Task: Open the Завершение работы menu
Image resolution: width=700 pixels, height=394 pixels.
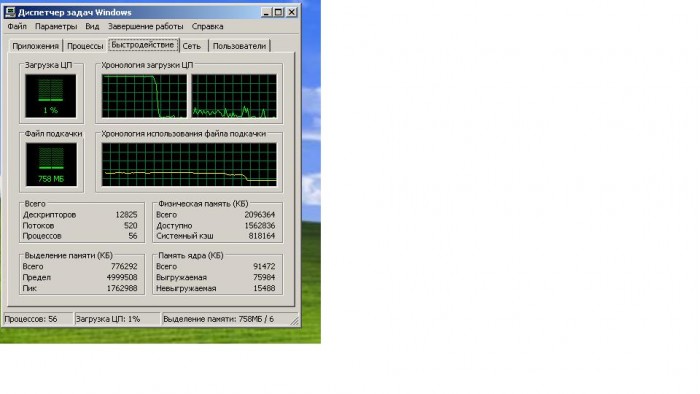Action: [146, 26]
